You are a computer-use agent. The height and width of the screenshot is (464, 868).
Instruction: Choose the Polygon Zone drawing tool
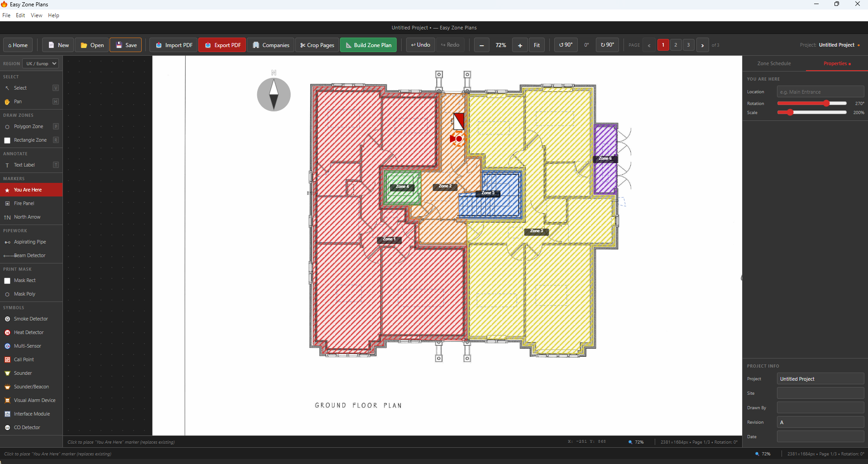point(31,126)
